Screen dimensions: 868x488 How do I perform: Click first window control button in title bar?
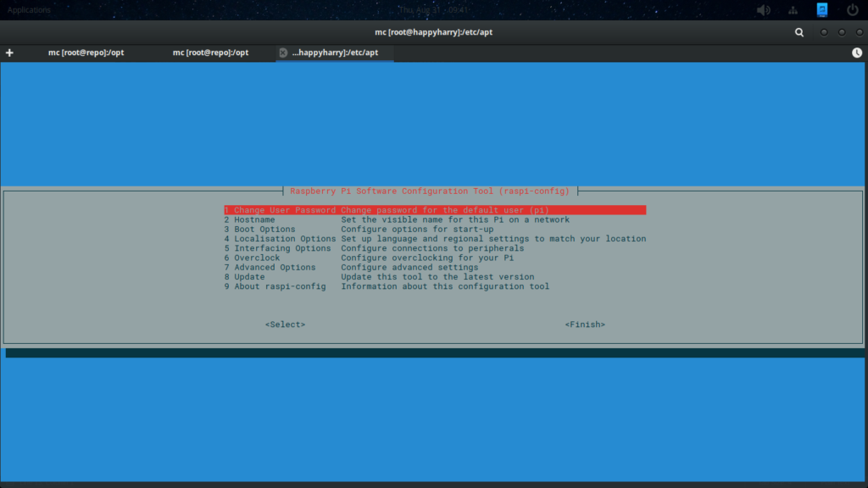(824, 33)
